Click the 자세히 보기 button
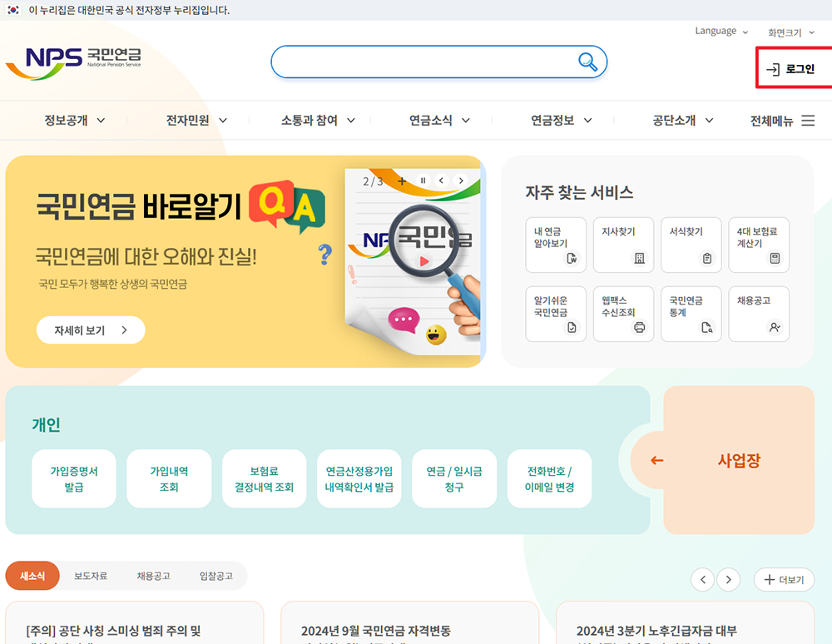The height and width of the screenshot is (644, 832). point(90,329)
